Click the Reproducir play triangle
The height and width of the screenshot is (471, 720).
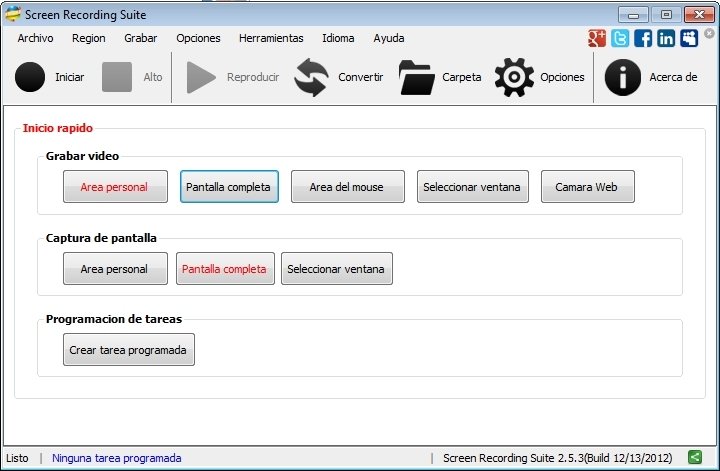tap(201, 78)
